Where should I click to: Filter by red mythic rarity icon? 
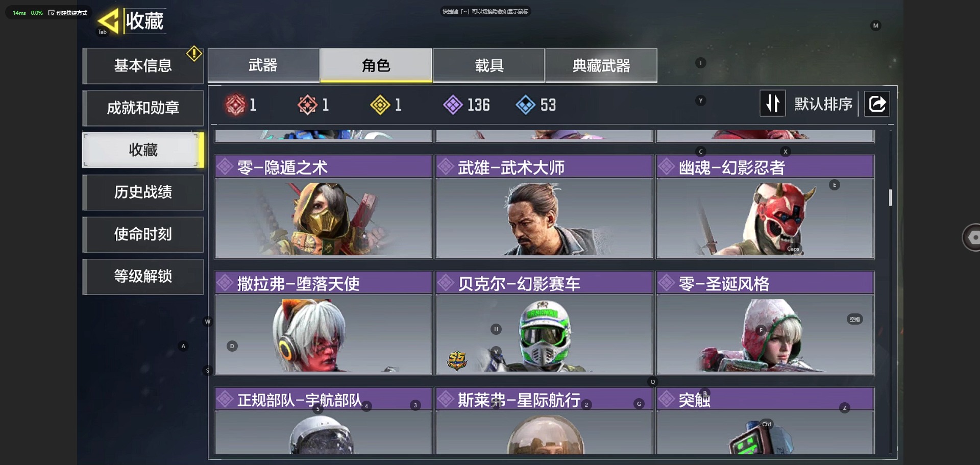click(235, 105)
